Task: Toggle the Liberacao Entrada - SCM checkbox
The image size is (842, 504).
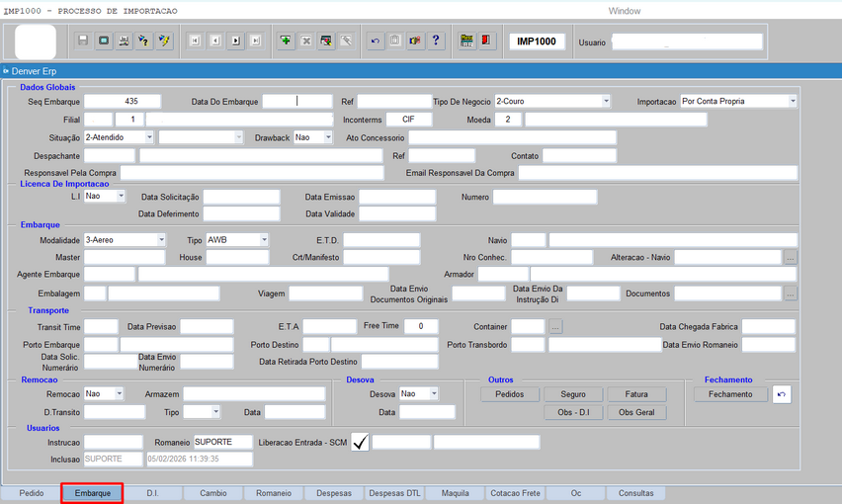Action: (360, 442)
